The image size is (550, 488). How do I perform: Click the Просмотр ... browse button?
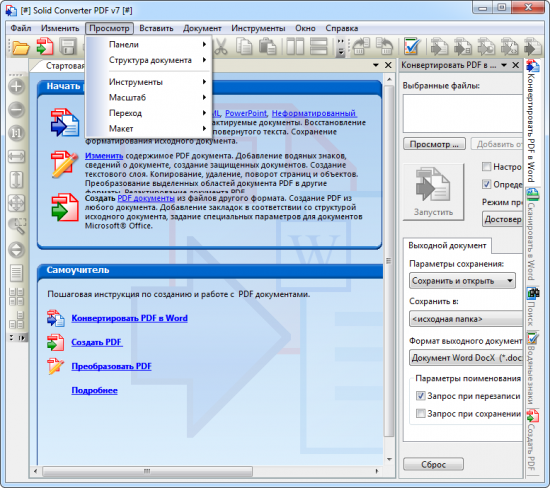pyautogui.click(x=434, y=144)
